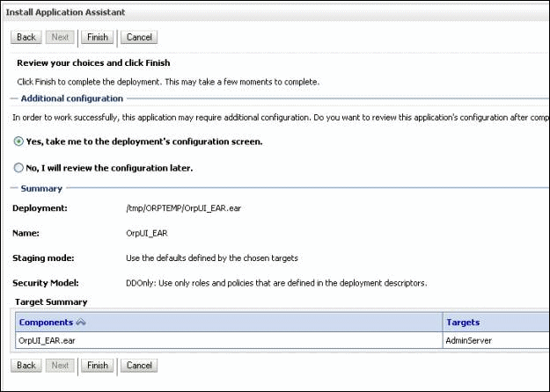Image resolution: width=550 pixels, height=392 pixels.
Task: Click the bottom Back button
Action: tap(26, 366)
